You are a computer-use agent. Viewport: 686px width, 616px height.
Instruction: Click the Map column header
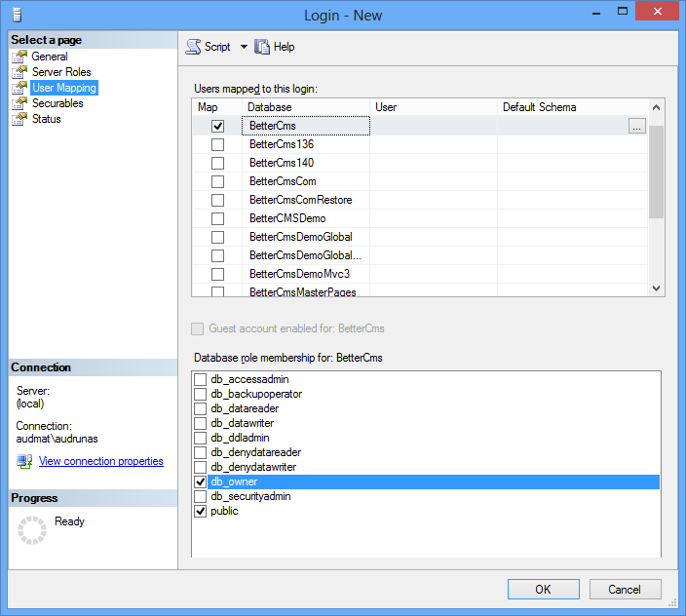pyautogui.click(x=217, y=107)
